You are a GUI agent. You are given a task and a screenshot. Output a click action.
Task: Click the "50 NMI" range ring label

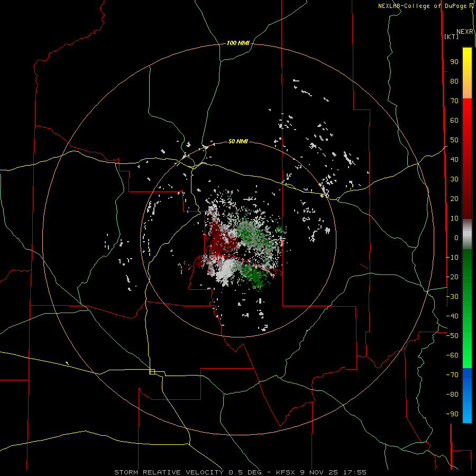tap(238, 141)
